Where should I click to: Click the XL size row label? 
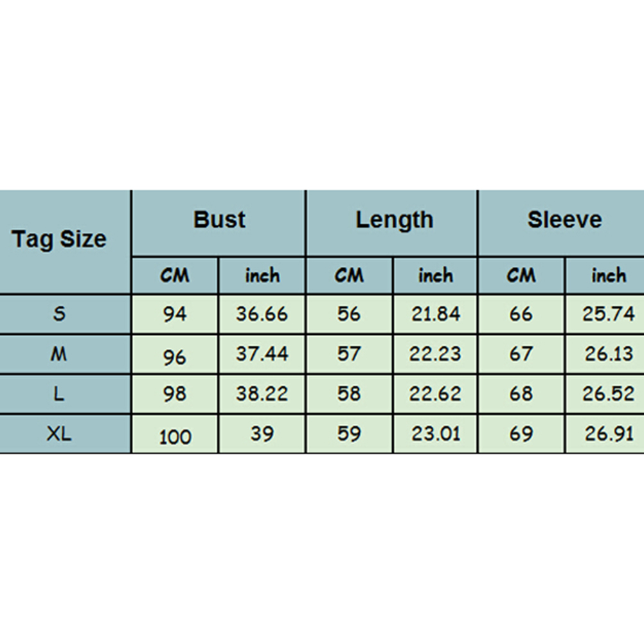click(59, 434)
